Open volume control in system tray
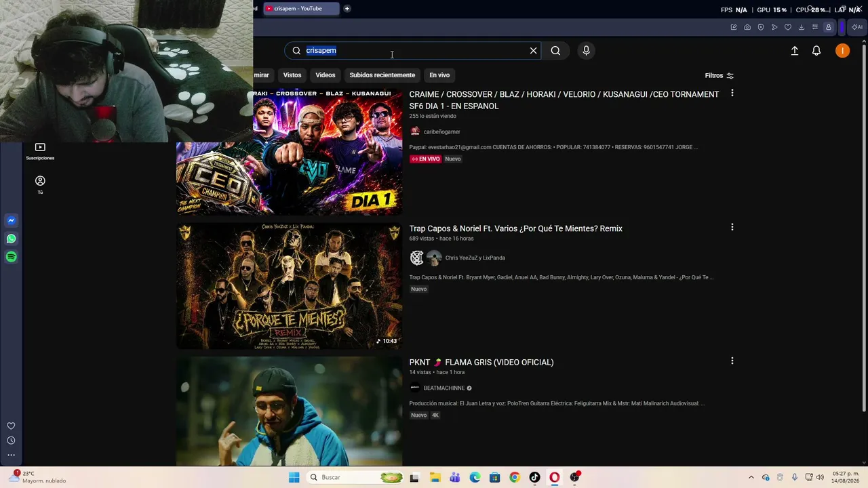Screen dimensions: 868x488 (x=821, y=477)
